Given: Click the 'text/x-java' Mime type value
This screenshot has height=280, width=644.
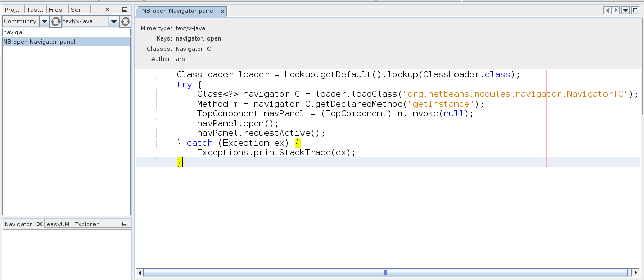Looking at the screenshot, I should pos(191,28).
